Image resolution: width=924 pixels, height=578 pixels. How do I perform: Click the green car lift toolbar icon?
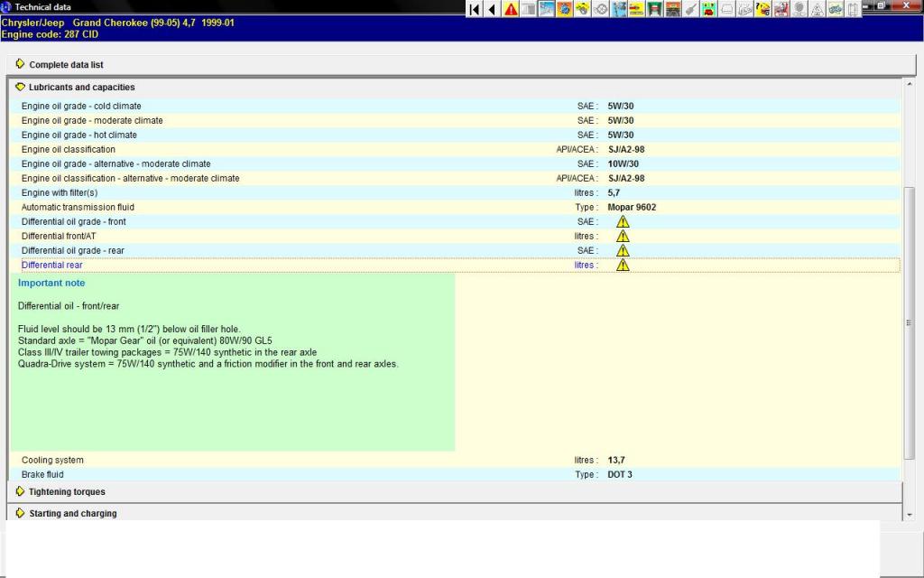point(655,9)
